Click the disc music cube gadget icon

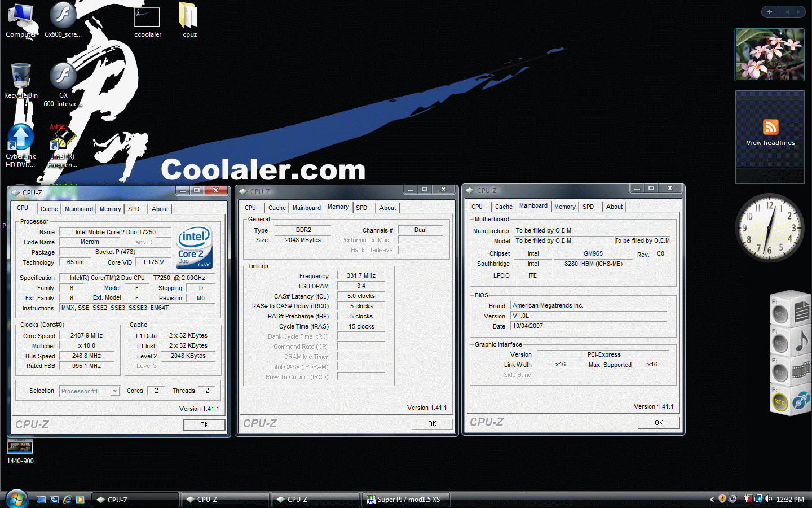point(801,401)
